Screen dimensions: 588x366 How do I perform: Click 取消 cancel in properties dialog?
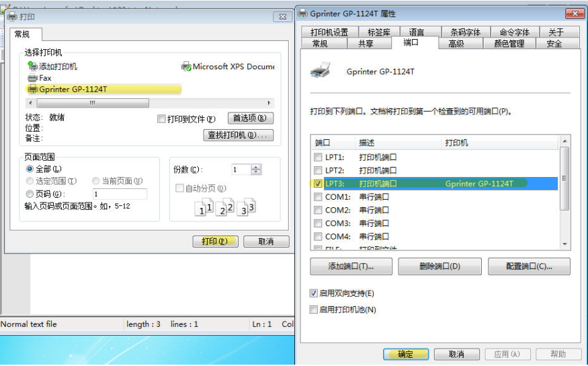pos(457,354)
